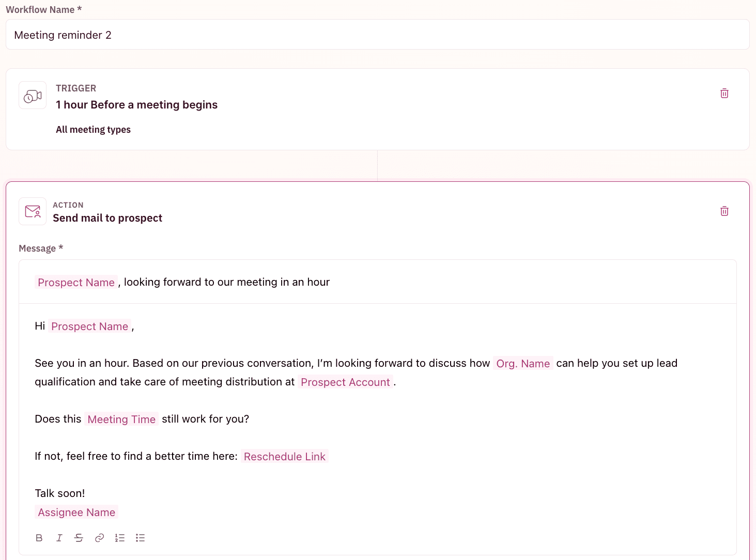Click the Org. Name variable token
The image size is (756, 560).
click(523, 363)
